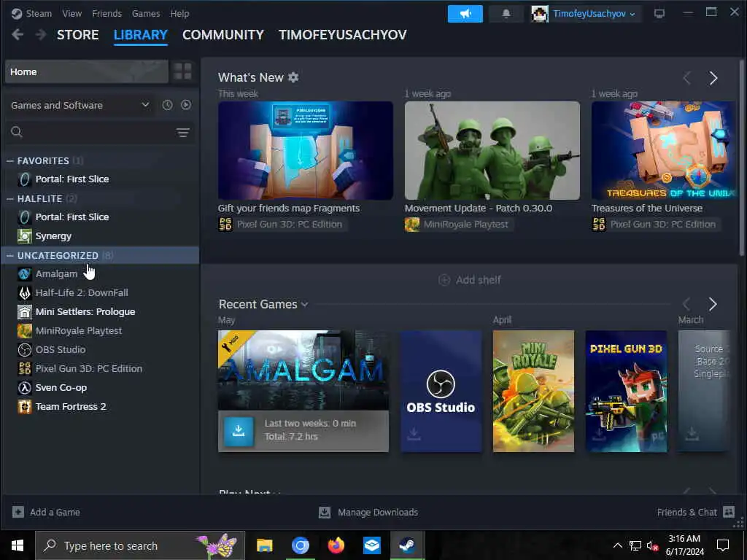Open MiniRoyale Playtest news link
Screen dimensions: 747x560
pos(459,225)
